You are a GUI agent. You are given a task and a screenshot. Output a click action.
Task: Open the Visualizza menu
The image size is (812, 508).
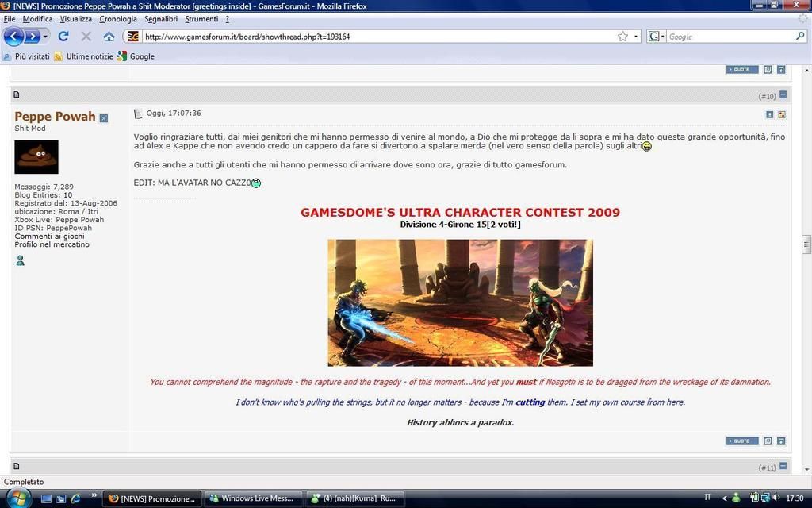[75, 19]
